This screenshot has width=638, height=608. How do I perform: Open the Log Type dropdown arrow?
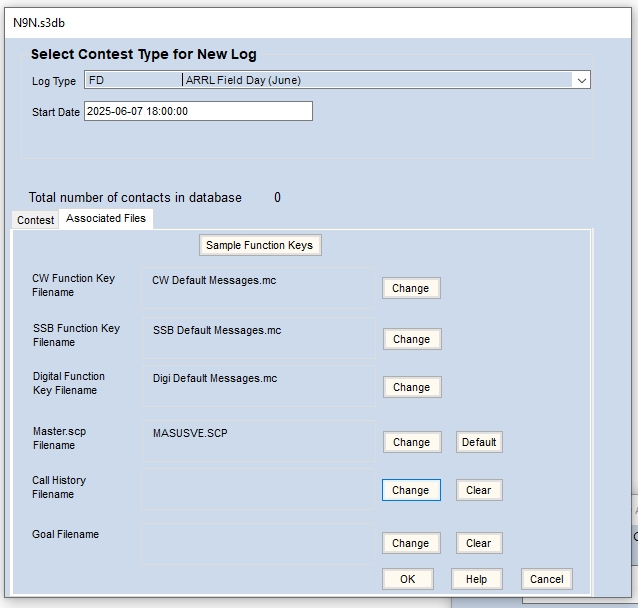[x=581, y=80]
